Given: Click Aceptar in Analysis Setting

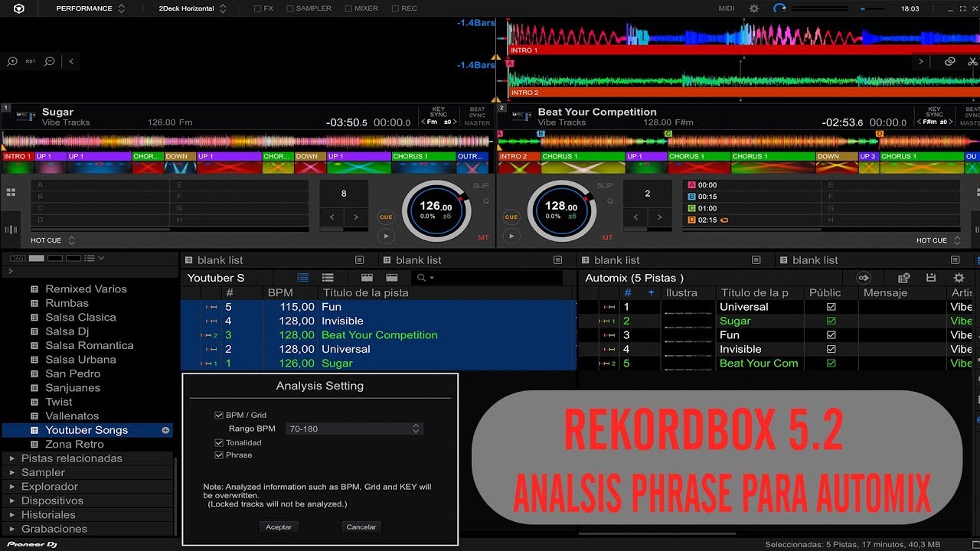Looking at the screenshot, I should (279, 527).
